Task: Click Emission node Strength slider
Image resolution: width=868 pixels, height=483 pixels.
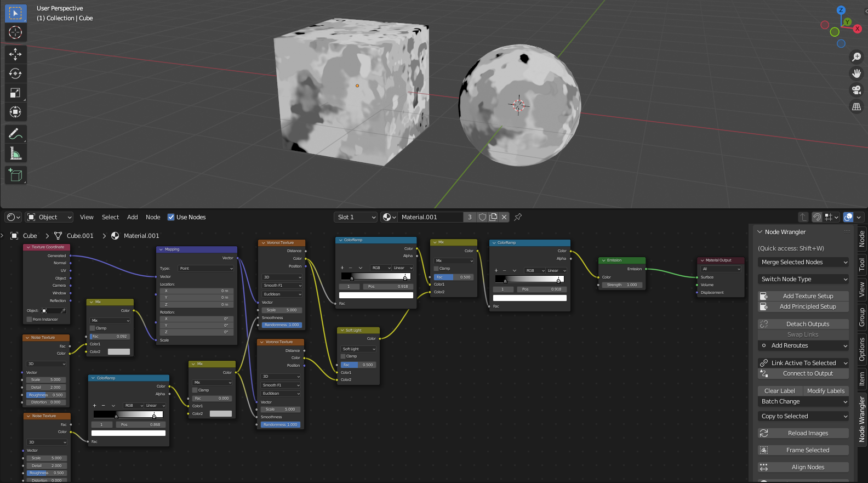Action: pos(622,285)
